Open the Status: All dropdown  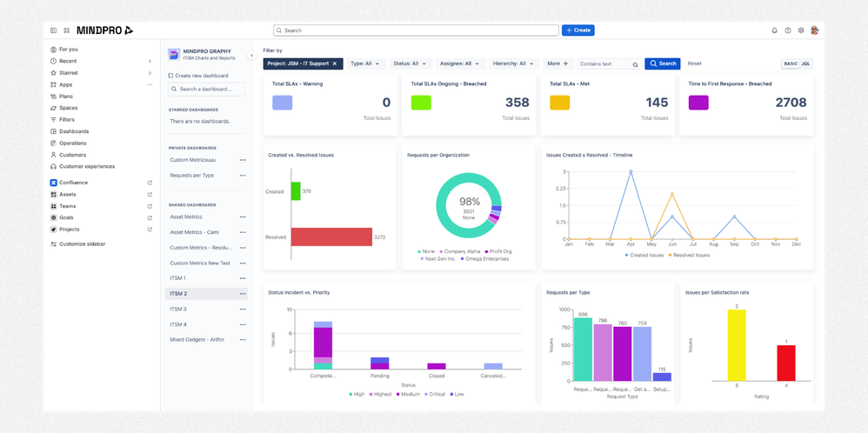[411, 63]
